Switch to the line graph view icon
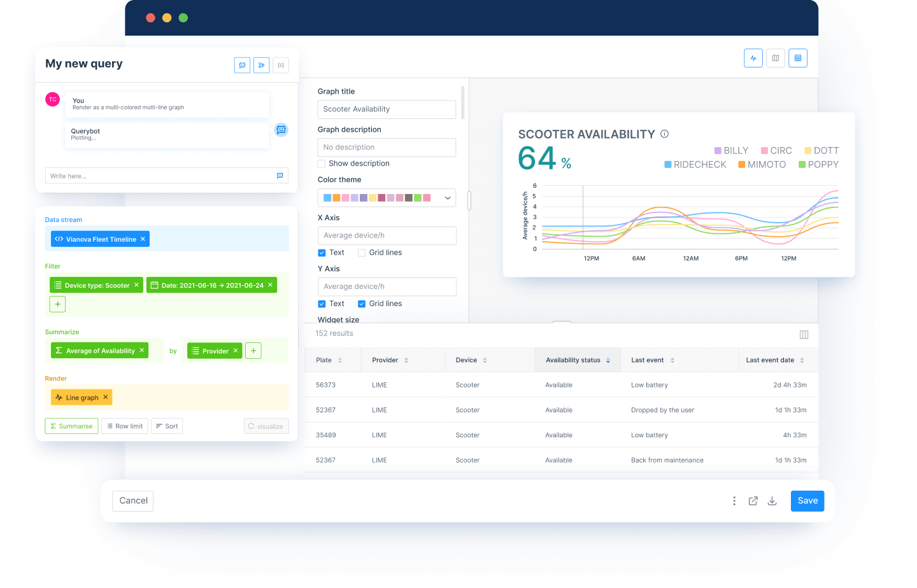The width and height of the screenshot is (917, 588). (x=753, y=58)
